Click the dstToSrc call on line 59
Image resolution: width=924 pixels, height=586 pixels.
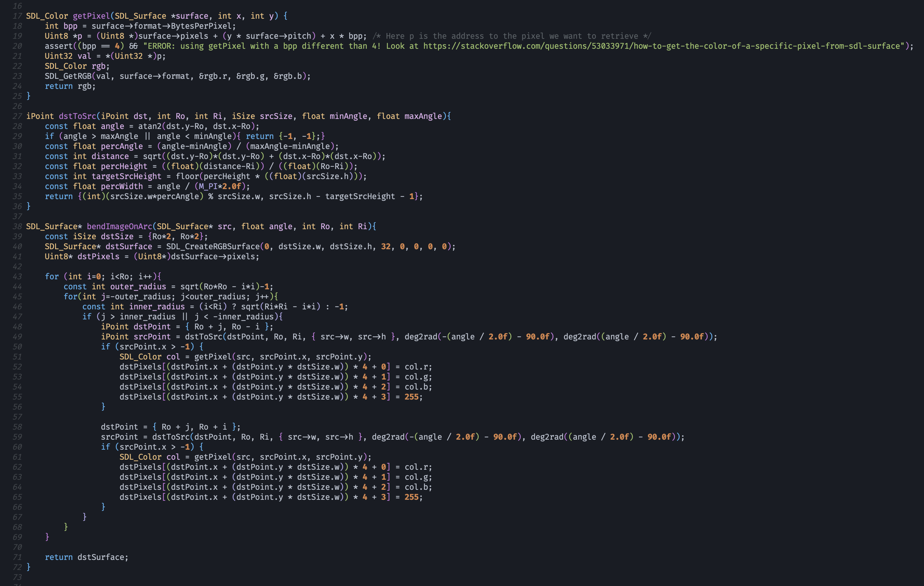(171, 437)
